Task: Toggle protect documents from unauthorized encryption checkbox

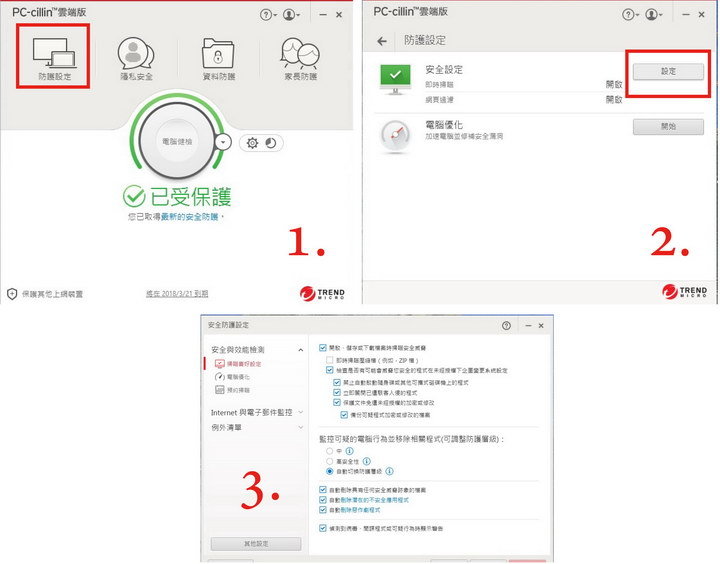Action: pyautogui.click(x=337, y=402)
